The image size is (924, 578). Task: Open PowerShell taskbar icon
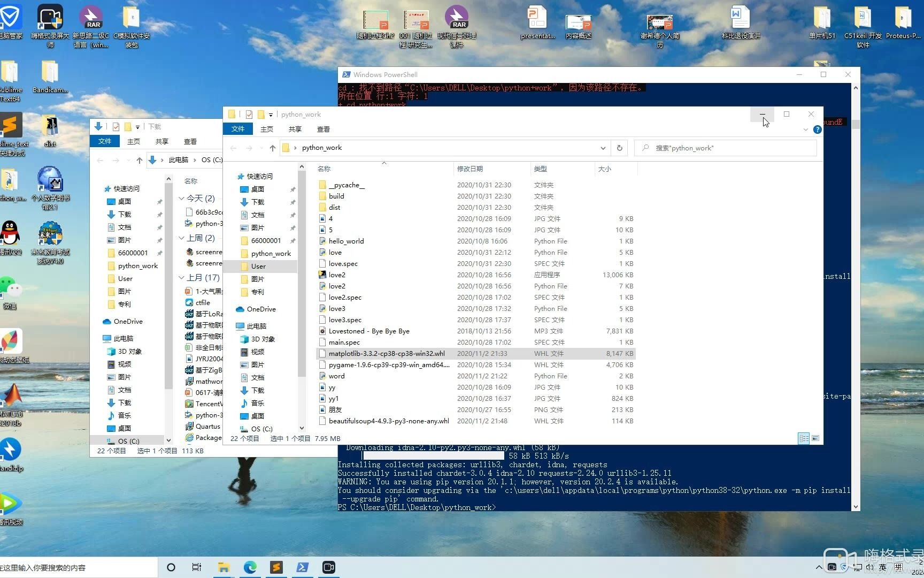click(302, 567)
